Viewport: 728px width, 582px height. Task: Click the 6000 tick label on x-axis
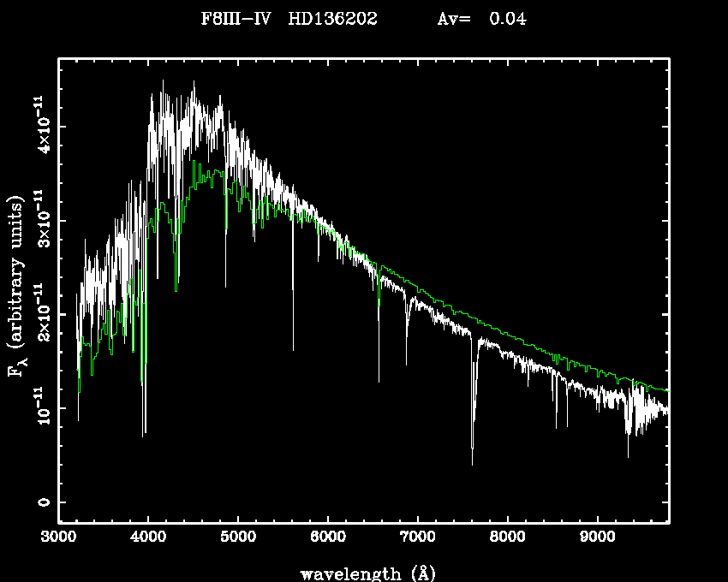click(327, 538)
